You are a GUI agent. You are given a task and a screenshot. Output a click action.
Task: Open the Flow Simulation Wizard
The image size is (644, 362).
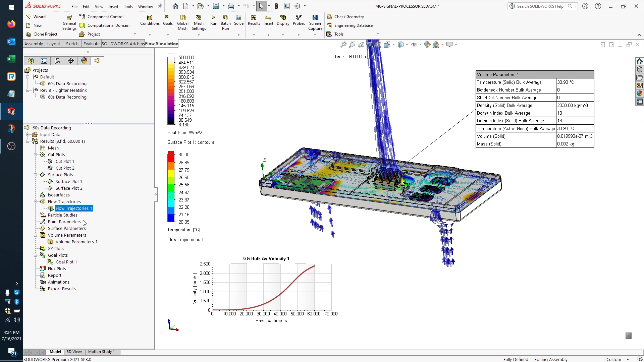coord(36,16)
